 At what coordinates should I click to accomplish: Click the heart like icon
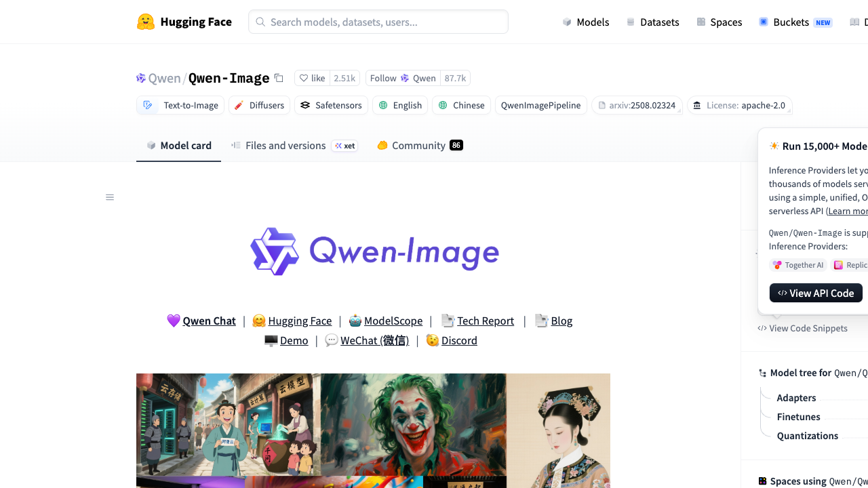[x=304, y=78]
